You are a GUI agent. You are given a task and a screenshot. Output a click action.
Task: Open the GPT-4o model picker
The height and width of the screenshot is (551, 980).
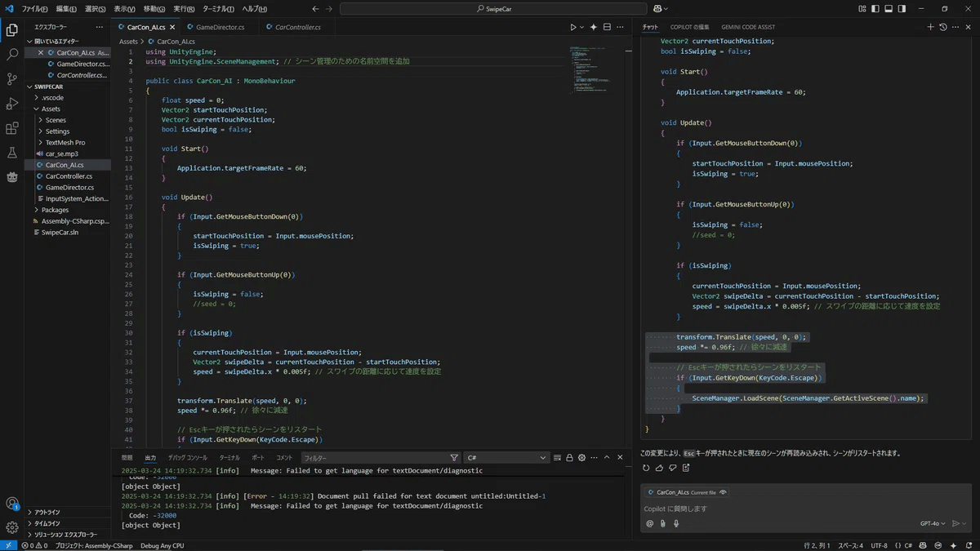[929, 523]
